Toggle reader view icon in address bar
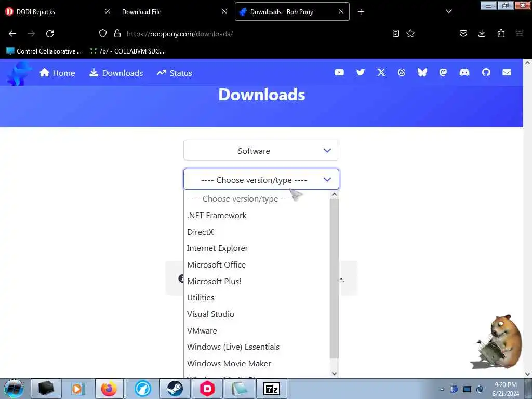The height and width of the screenshot is (399, 532). 395,33
